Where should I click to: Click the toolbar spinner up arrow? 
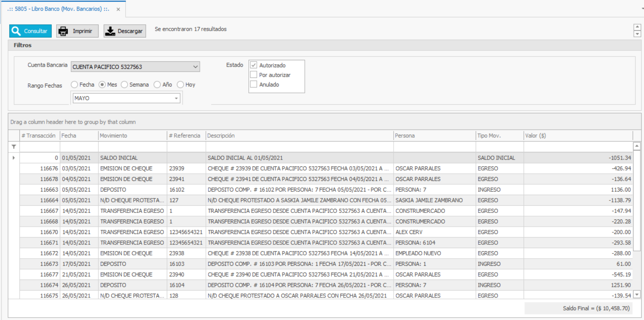[x=637, y=27]
